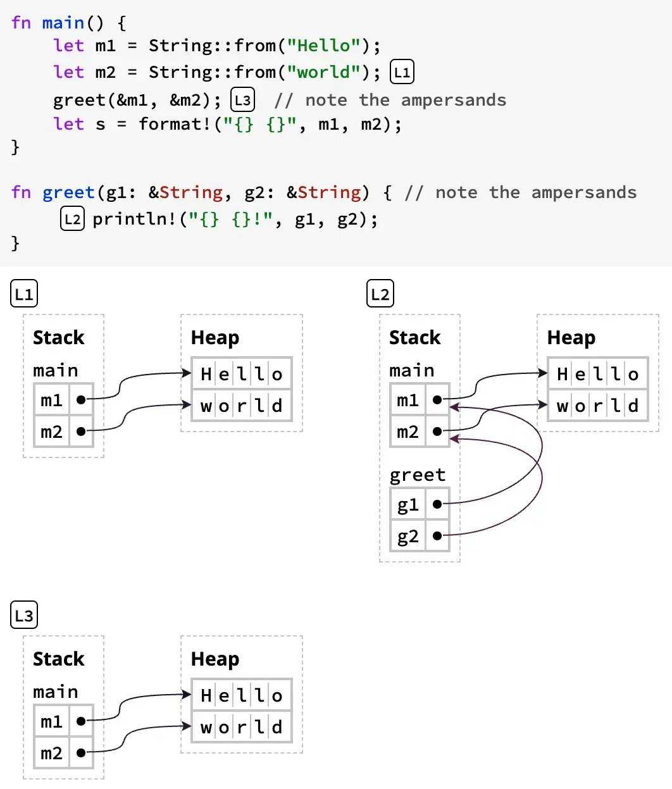Click the Hello heap box in the L3 diagram
Image resolution: width=672 pixels, height=789 pixels.
241,695
